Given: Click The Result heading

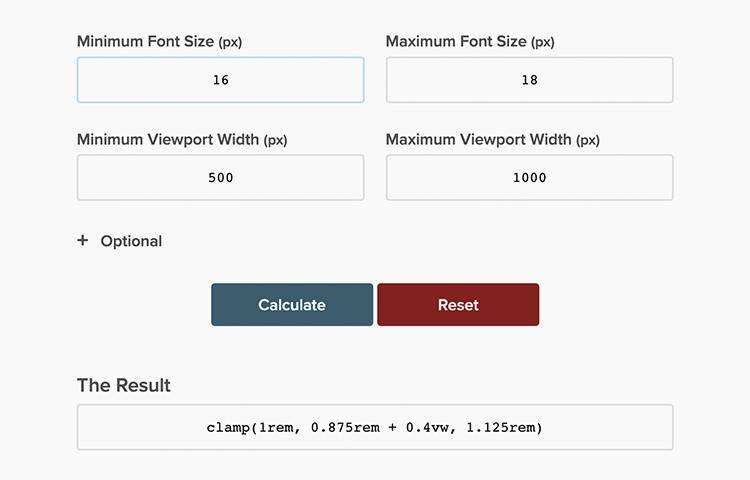Looking at the screenshot, I should pyautogui.click(x=124, y=385).
